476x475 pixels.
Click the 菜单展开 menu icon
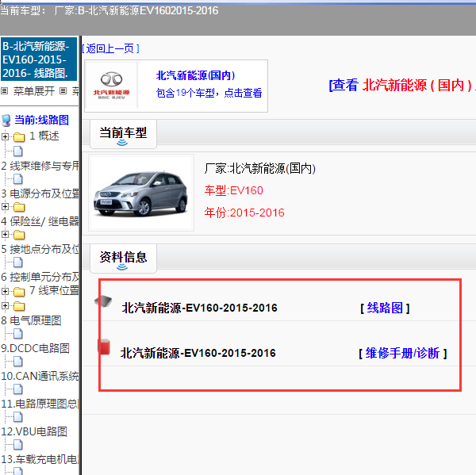(x=4, y=90)
